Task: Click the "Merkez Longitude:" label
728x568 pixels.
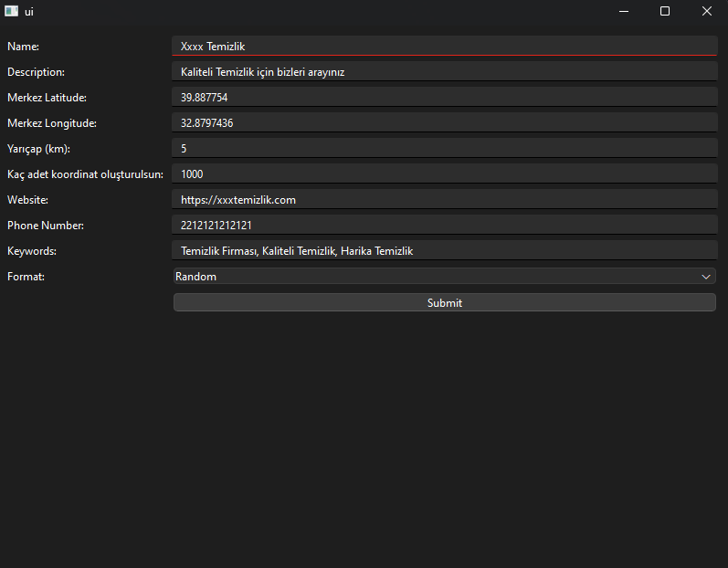Action: tap(52, 123)
